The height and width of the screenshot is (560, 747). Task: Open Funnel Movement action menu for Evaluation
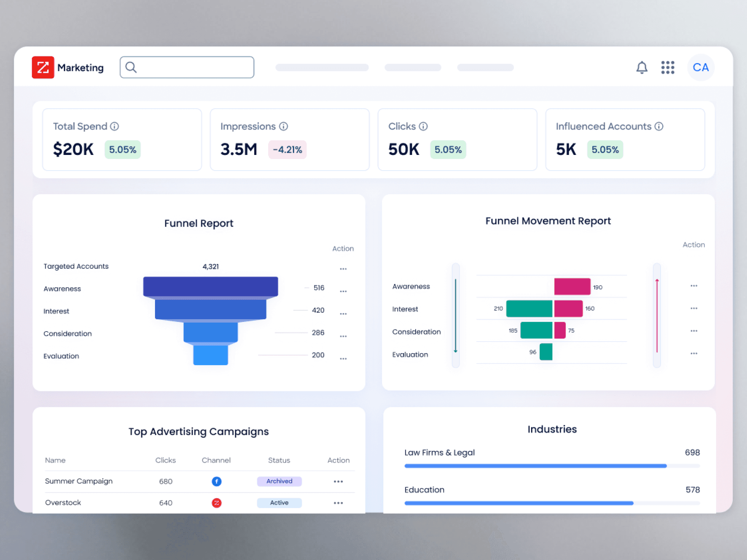694,353
